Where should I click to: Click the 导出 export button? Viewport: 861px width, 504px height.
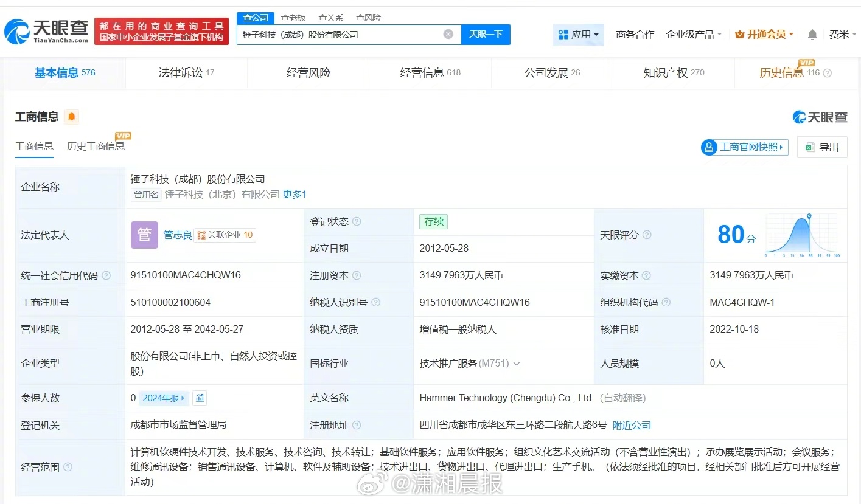click(x=822, y=147)
